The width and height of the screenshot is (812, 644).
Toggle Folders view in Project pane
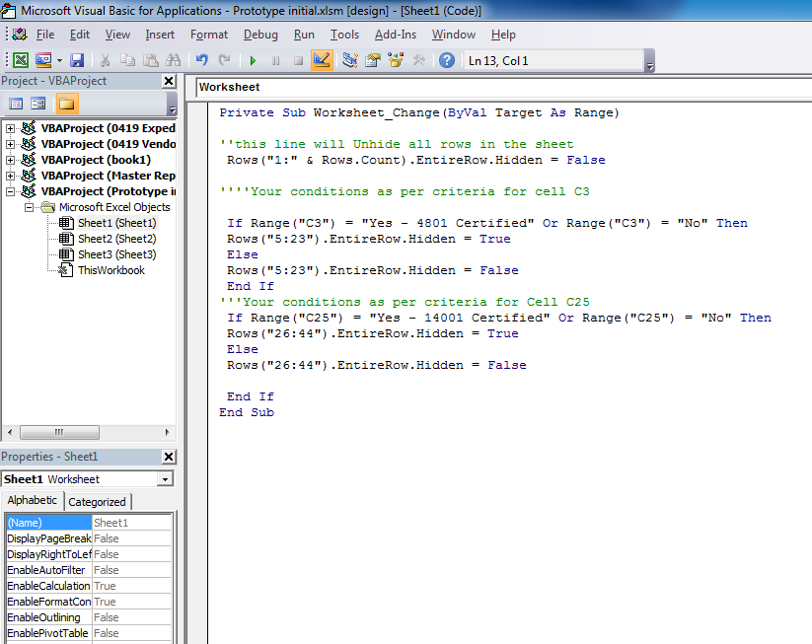(67, 105)
